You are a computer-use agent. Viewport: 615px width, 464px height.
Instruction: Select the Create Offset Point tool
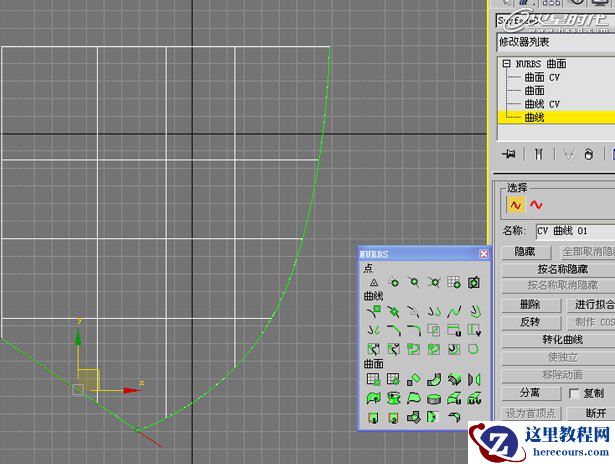394,282
